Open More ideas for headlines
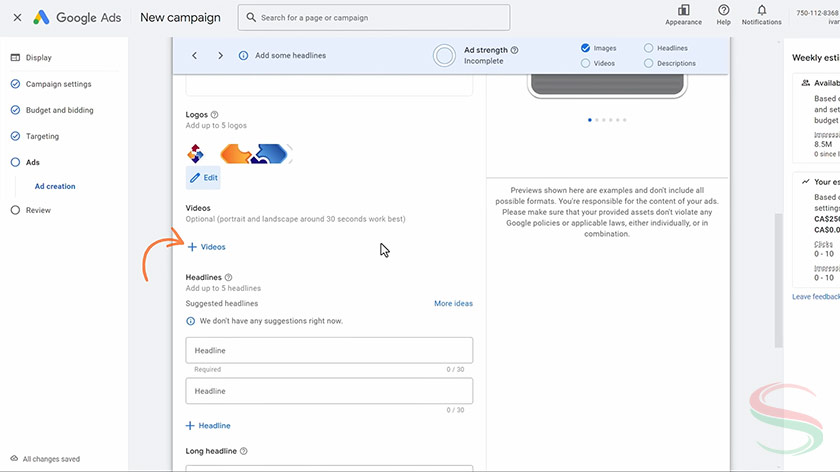Screen dimensions: 840x472 point(453,303)
